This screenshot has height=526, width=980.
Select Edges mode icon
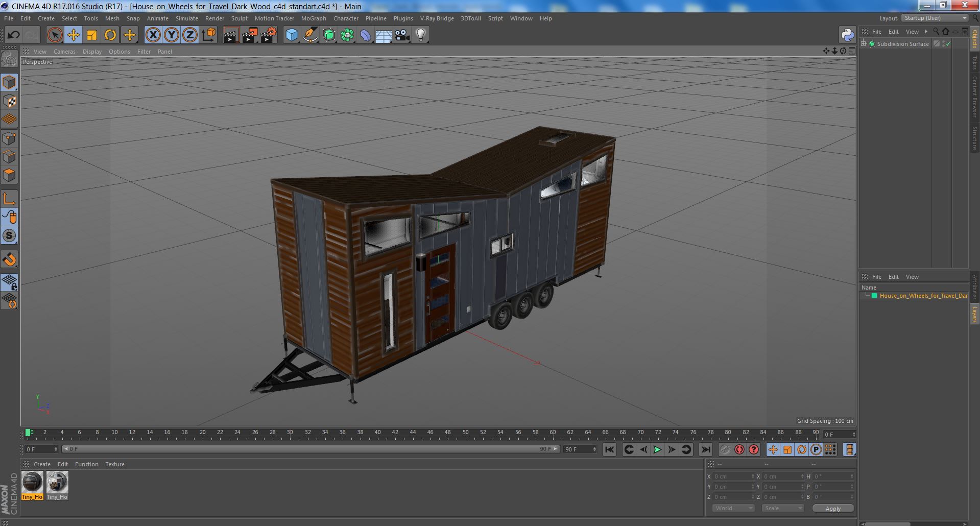pyautogui.click(x=9, y=157)
